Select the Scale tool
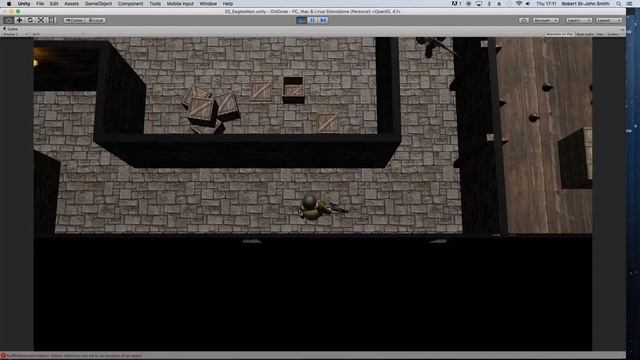Viewport: 640px width, 360px height. pyautogui.click(x=41, y=20)
